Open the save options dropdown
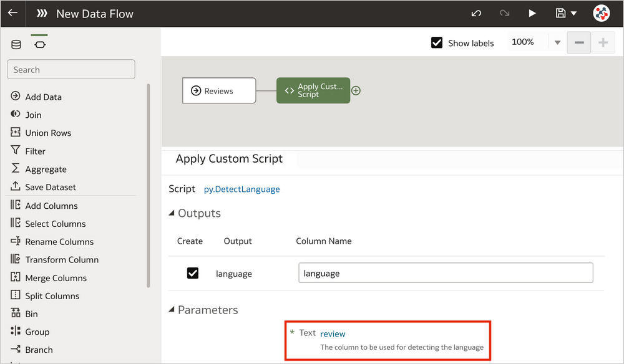Image resolution: width=624 pixels, height=364 pixels. tap(573, 12)
